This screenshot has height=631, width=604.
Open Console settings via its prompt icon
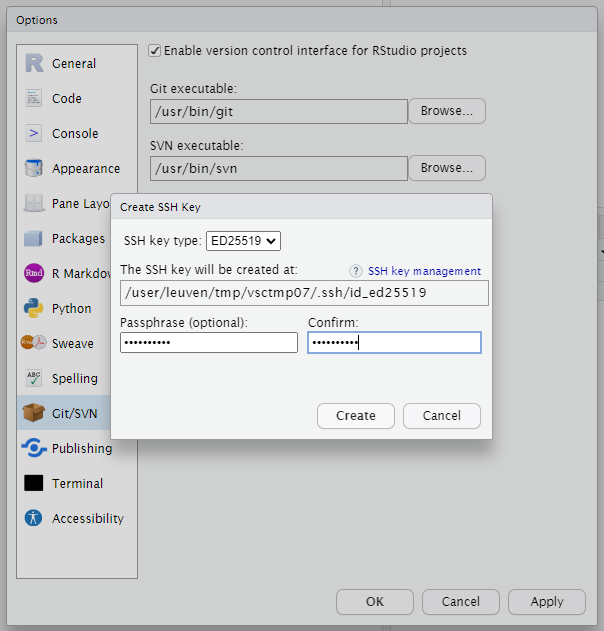(34, 133)
